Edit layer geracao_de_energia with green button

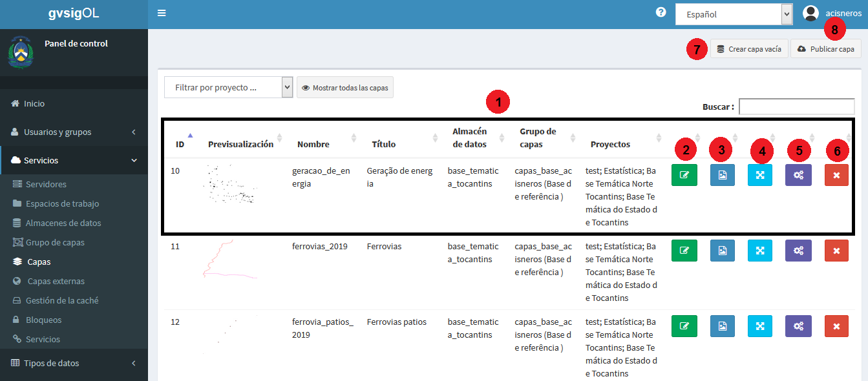coord(684,175)
